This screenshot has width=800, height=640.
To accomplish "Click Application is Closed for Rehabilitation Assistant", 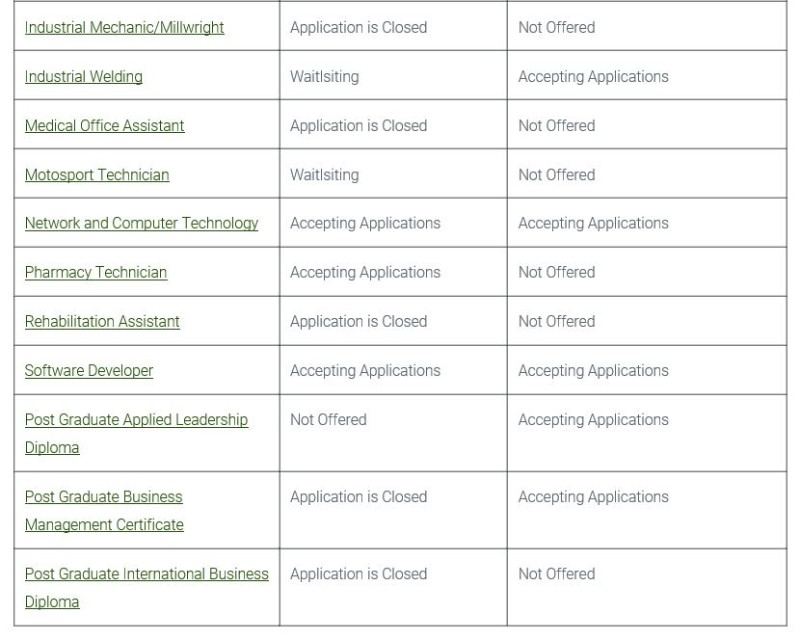I will pos(359,322).
